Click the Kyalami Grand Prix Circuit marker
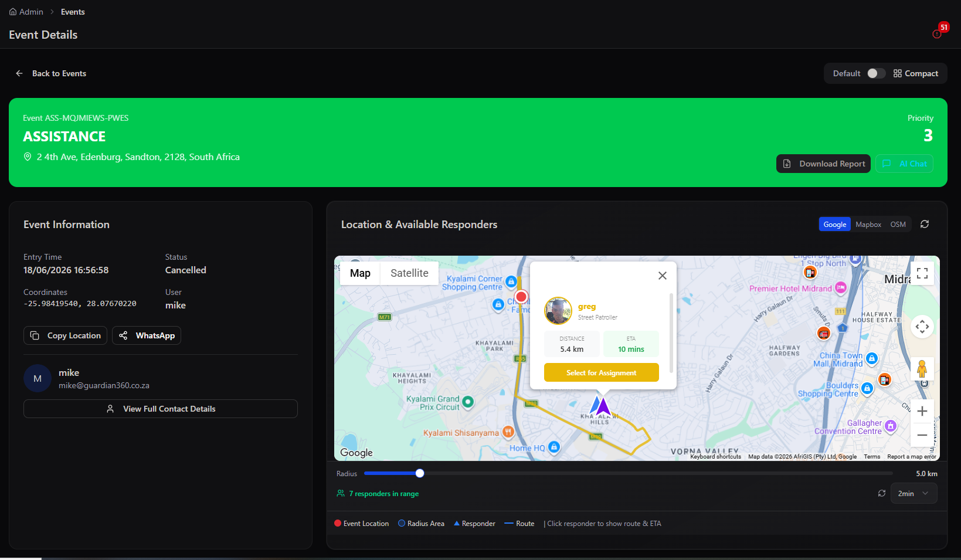961x560 pixels. pyautogui.click(x=468, y=402)
